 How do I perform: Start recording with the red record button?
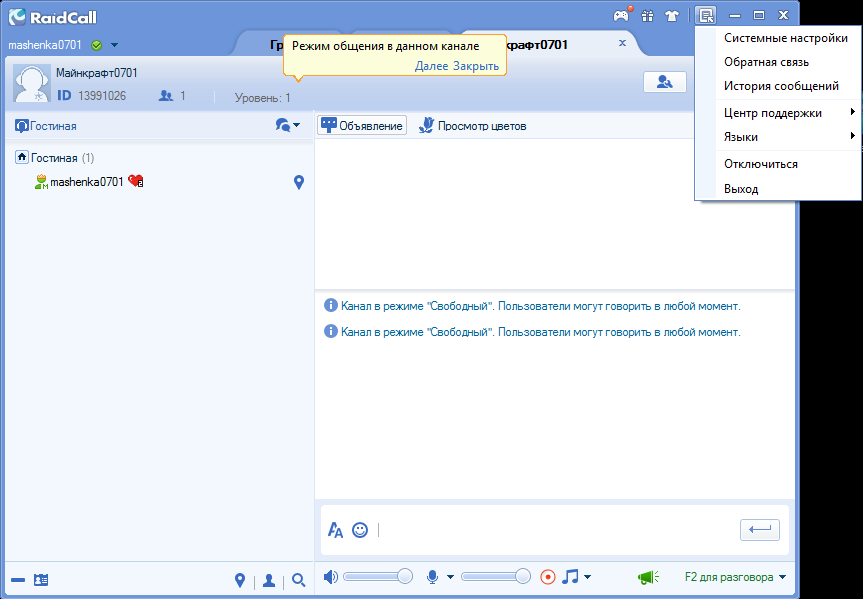point(548,577)
